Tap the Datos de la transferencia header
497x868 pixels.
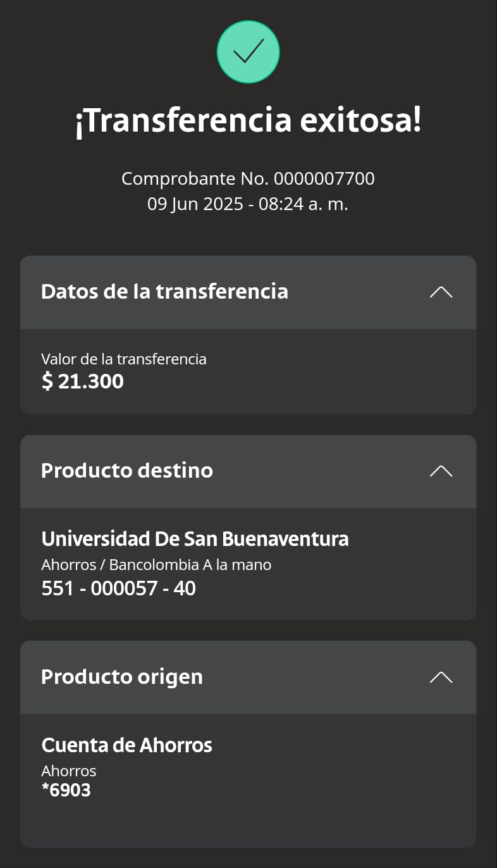[248, 292]
